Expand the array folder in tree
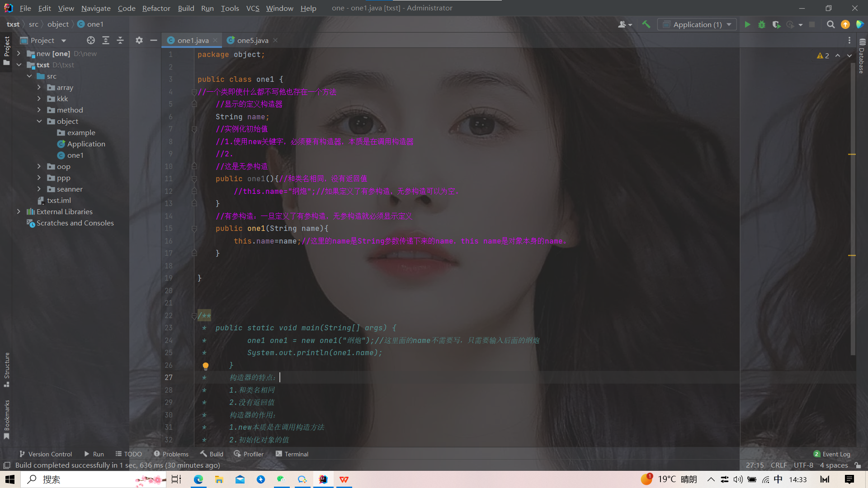This screenshot has height=488, width=868. click(39, 88)
